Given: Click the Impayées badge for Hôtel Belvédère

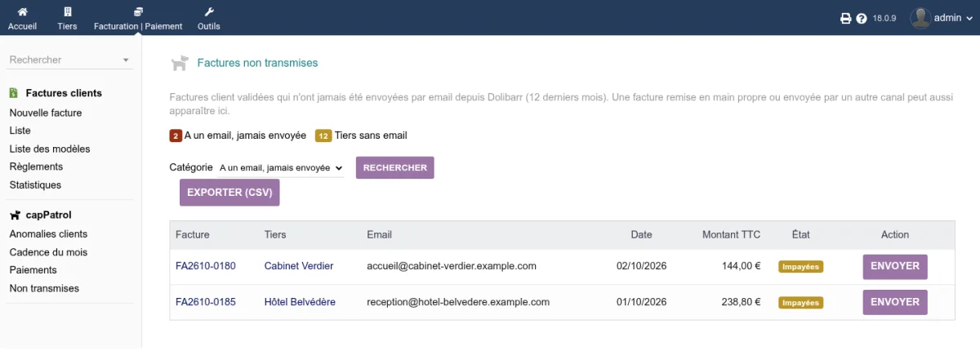Looking at the screenshot, I should (x=800, y=302).
